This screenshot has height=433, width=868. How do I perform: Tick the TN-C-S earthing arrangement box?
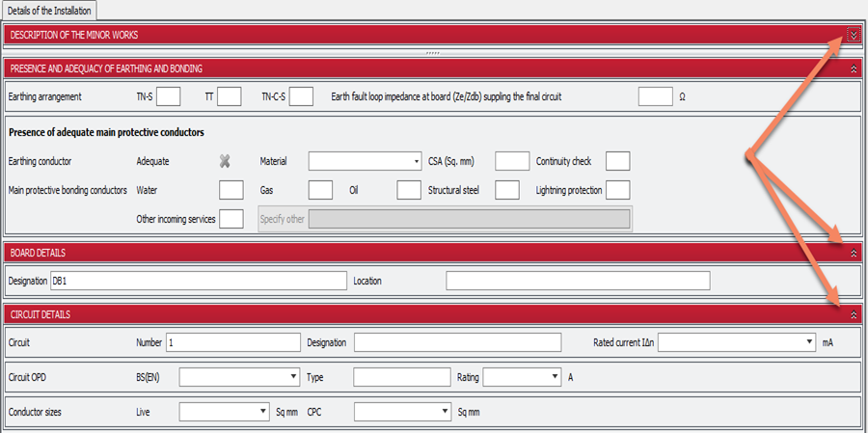301,96
